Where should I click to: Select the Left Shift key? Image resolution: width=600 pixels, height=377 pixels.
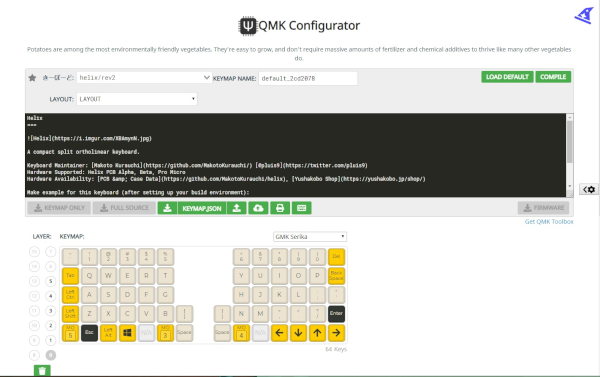[70, 313]
